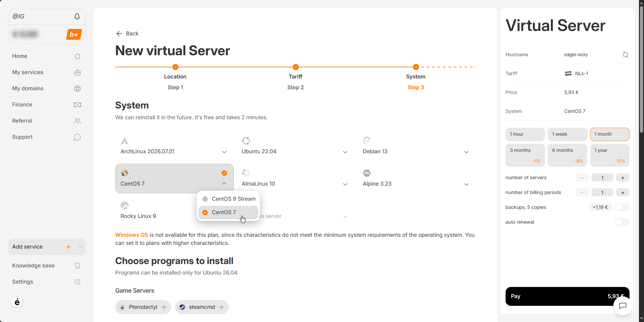Choose the 1 week billing period
The image size is (644, 322).
coord(567,134)
